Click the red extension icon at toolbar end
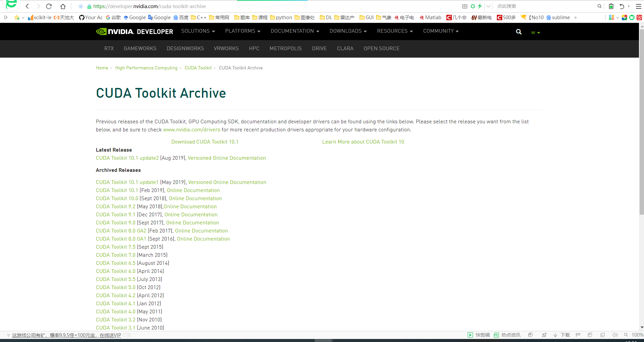The height and width of the screenshot is (342, 644). (x=639, y=18)
